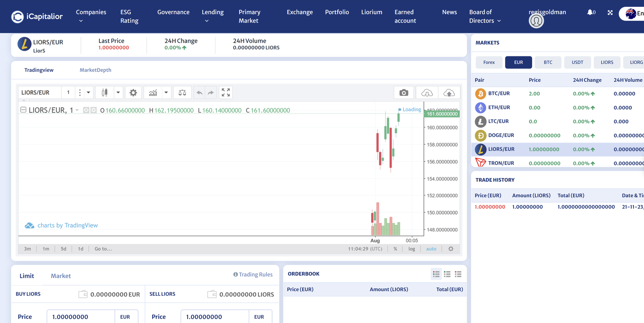This screenshot has height=323, width=644.
Task: Open notifications bell icon
Action: (x=590, y=12)
